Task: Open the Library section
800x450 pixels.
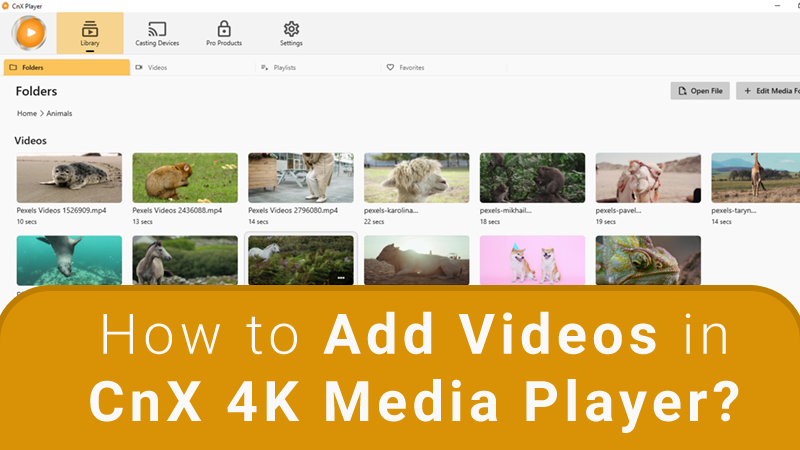Action: 90,33
